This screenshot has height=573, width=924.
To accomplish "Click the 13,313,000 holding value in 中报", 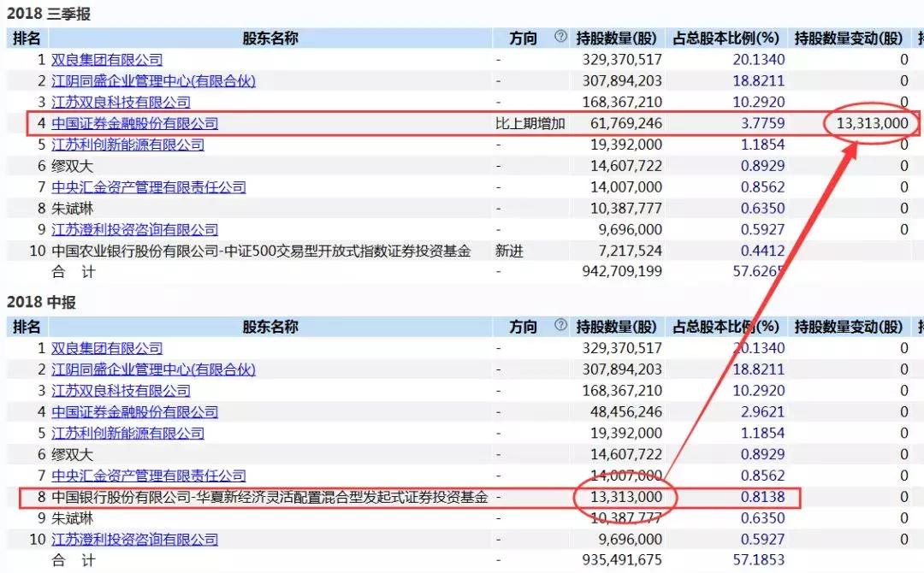I will (625, 497).
